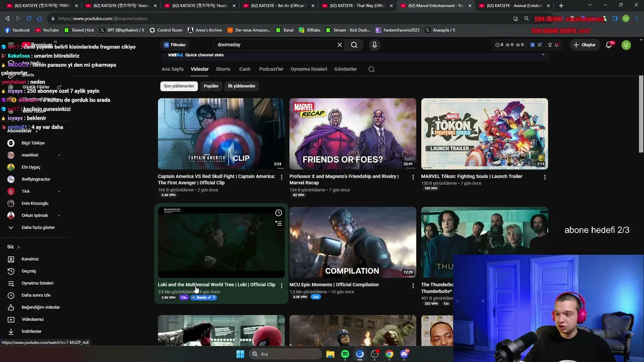Open the Friends or Foes Marvel Recap thumbnail
This screenshot has height=362, width=644.
(353, 134)
